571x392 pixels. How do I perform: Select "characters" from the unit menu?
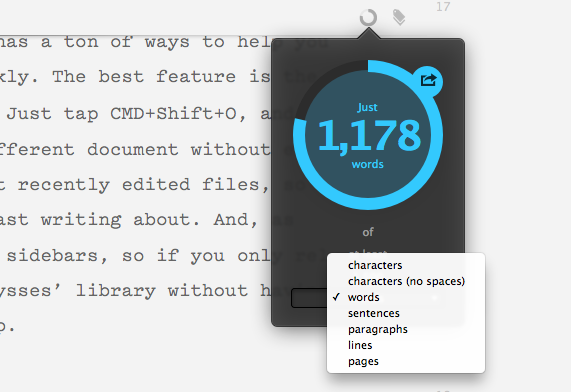(375, 265)
